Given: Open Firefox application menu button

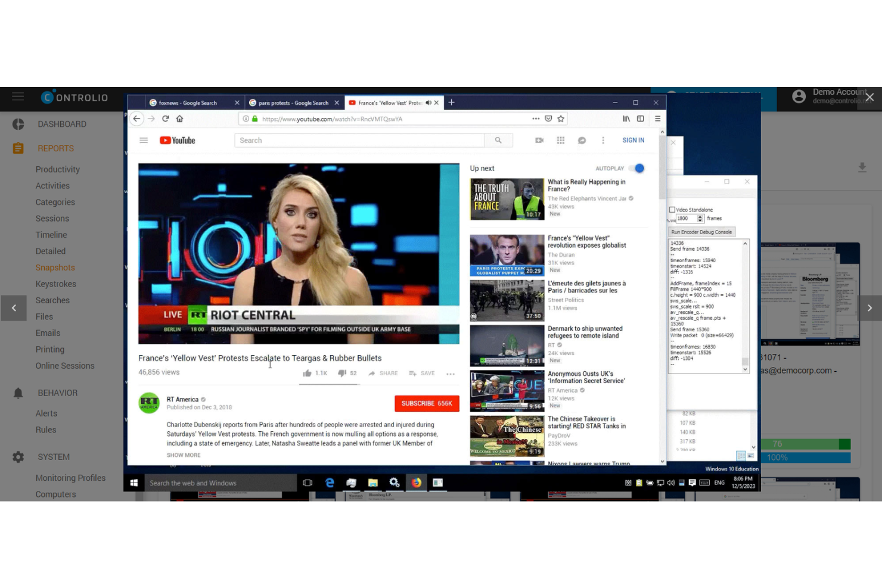Looking at the screenshot, I should pyautogui.click(x=657, y=119).
